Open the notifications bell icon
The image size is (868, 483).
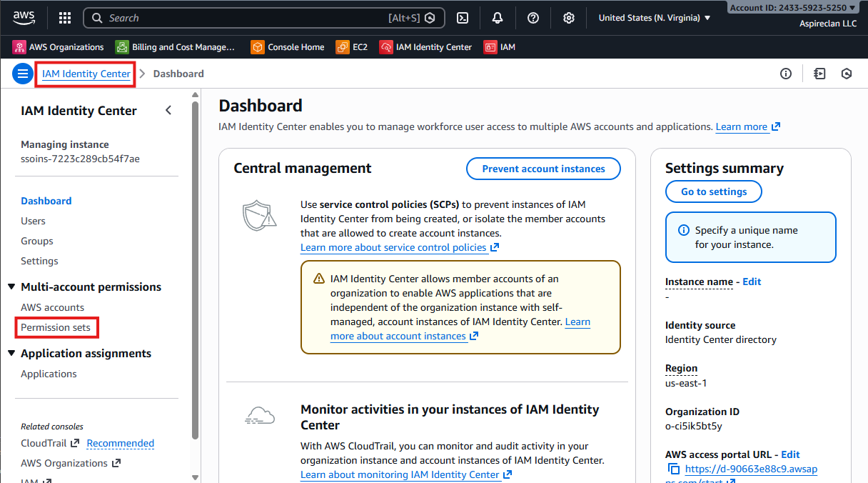pyautogui.click(x=498, y=18)
